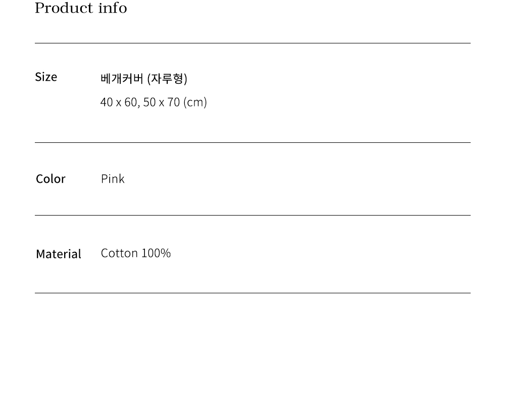Click the "Size" row label
The height and width of the screenshot is (420, 505).
(46, 77)
